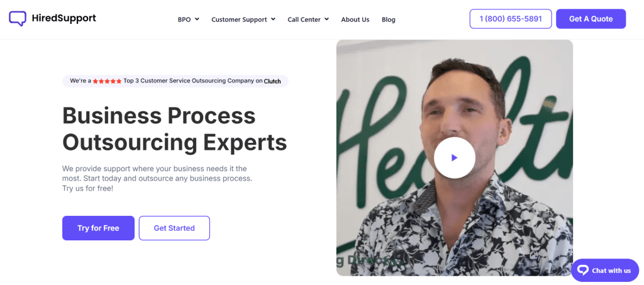Click the Clutch logo in the badge
Image resolution: width=644 pixels, height=285 pixels.
(272, 81)
